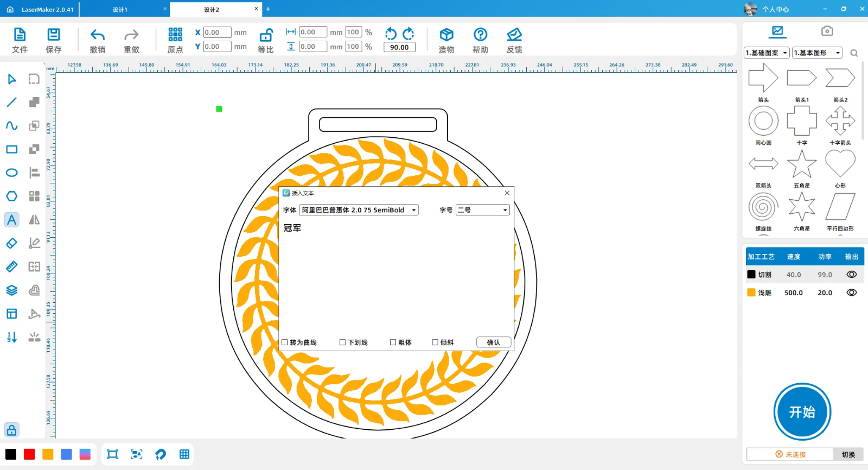Viewport: 868px width, 470px height.
Task: Select the ellipse drawing tool
Action: (11, 173)
